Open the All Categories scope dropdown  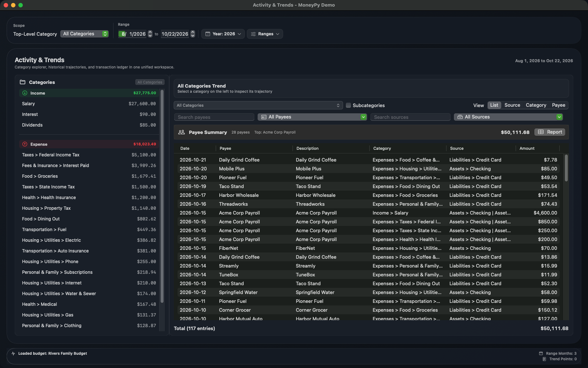85,34
